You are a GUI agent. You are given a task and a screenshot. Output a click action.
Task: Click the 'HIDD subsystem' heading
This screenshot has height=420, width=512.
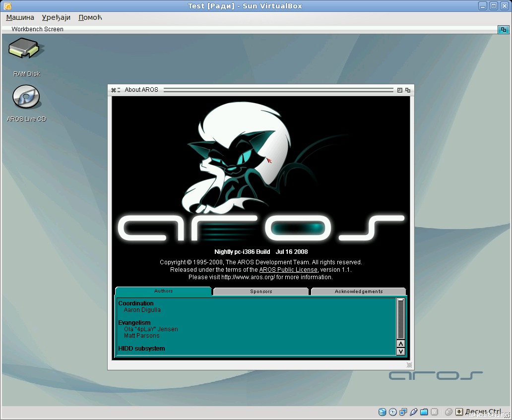click(x=141, y=349)
